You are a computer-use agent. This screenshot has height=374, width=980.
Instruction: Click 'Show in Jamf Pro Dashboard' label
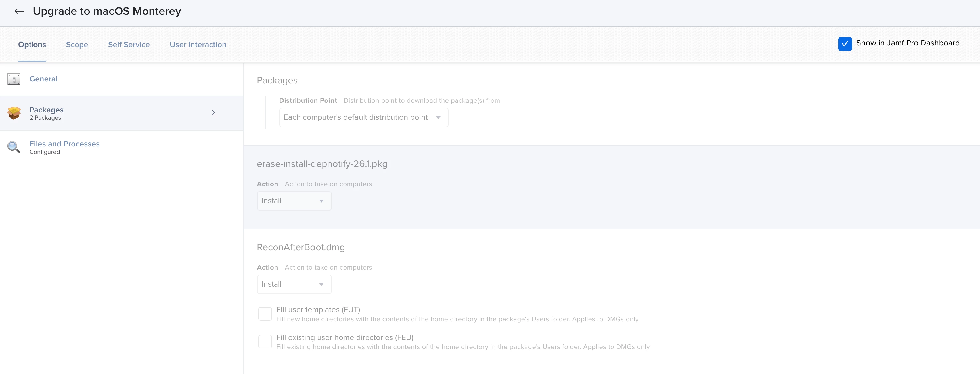coord(908,43)
